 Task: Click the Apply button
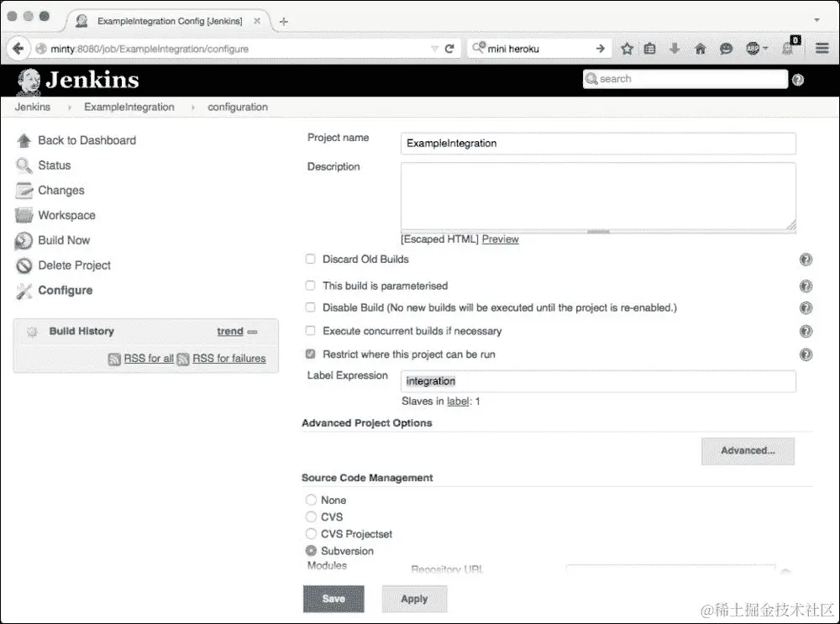(414, 599)
